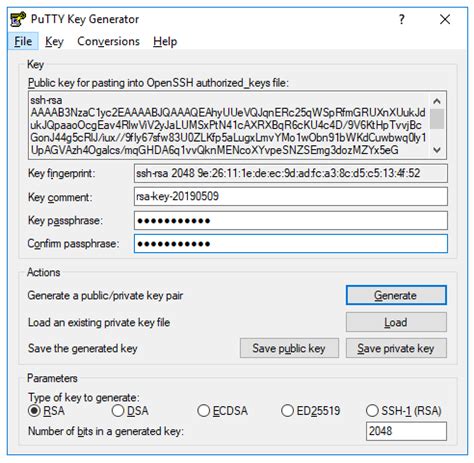This screenshot has width=474, height=463.
Task: Open the Help menu
Action: coord(165,41)
